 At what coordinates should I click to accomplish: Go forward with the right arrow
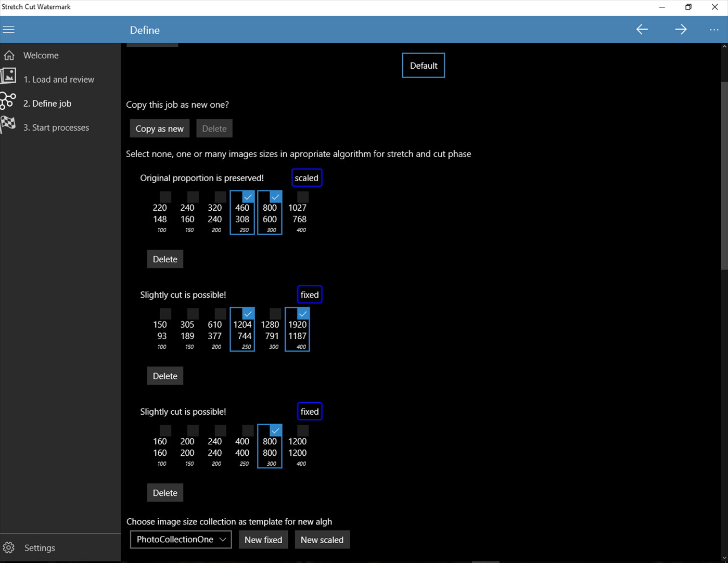tap(681, 30)
